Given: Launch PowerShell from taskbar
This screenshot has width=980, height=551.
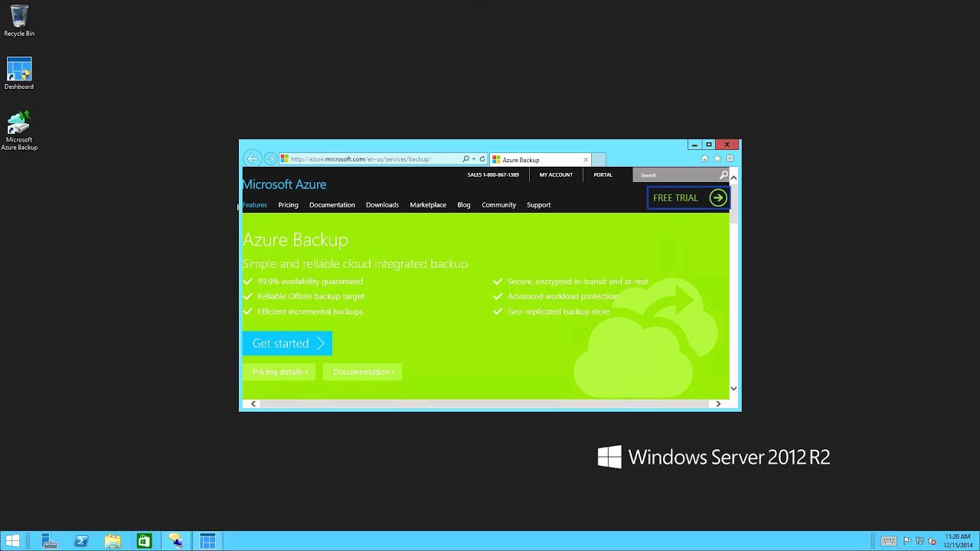Looking at the screenshot, I should pos(81,541).
